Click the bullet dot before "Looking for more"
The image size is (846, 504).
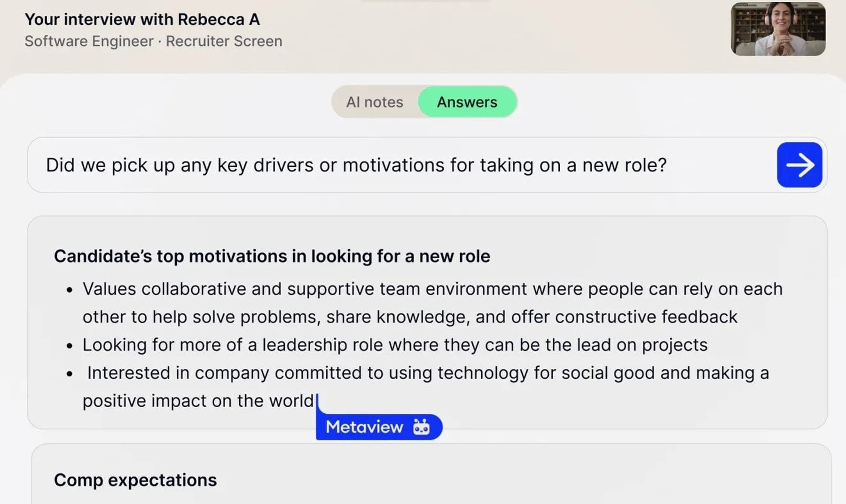pyautogui.click(x=70, y=346)
